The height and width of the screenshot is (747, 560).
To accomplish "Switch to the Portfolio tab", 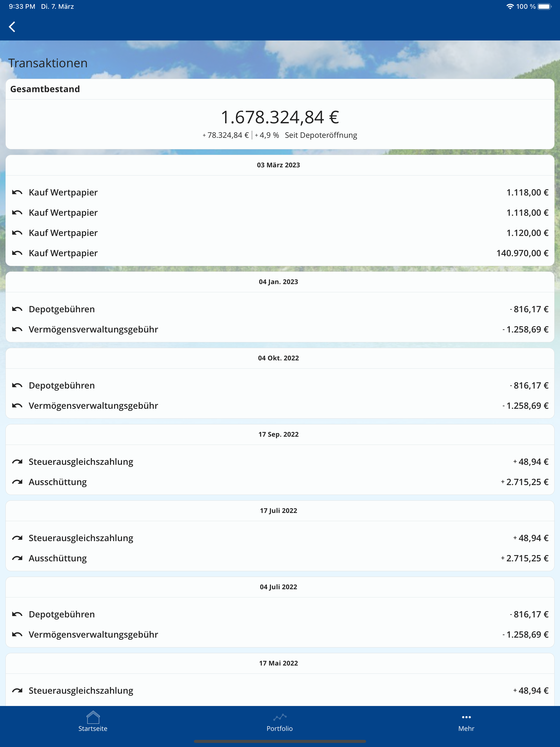I will point(280,722).
